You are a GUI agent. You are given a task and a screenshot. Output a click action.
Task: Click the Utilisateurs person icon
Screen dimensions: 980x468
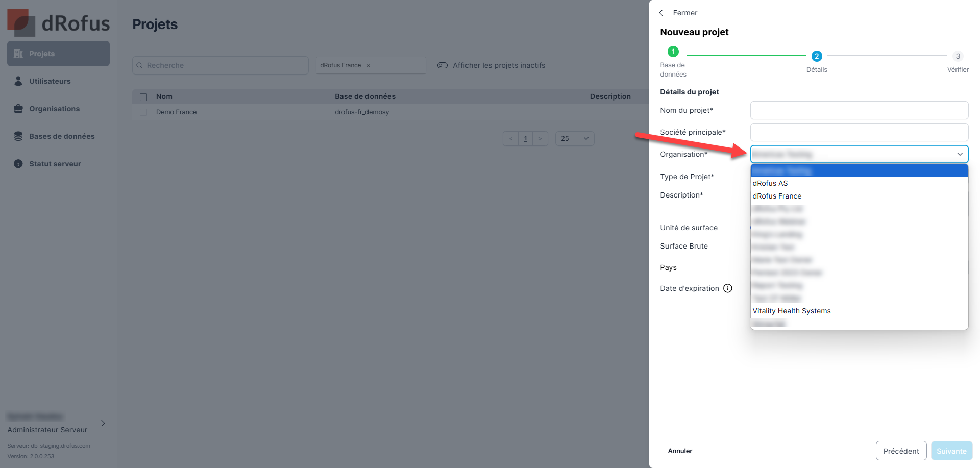[x=18, y=81]
